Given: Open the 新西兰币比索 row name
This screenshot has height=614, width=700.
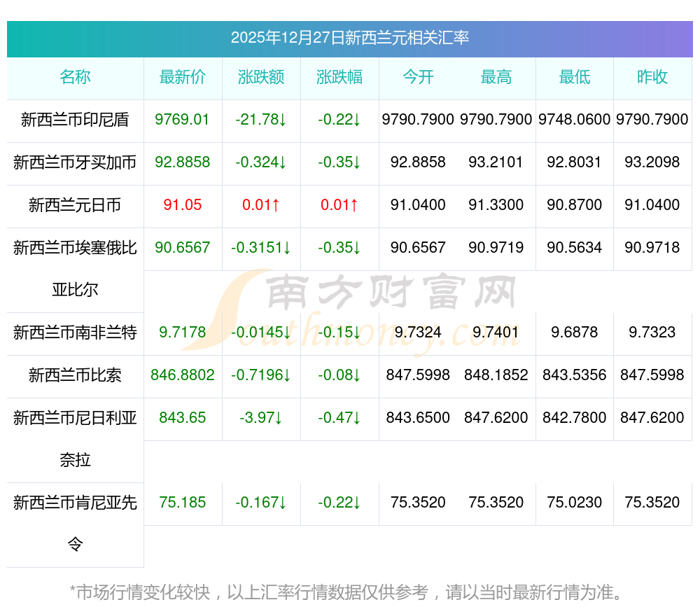Looking at the screenshot, I should (75, 375).
